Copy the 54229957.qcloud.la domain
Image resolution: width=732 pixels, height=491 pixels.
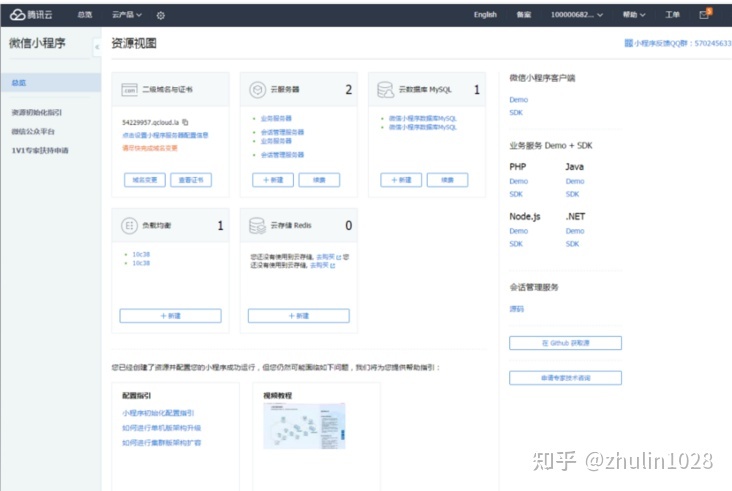coord(185,122)
